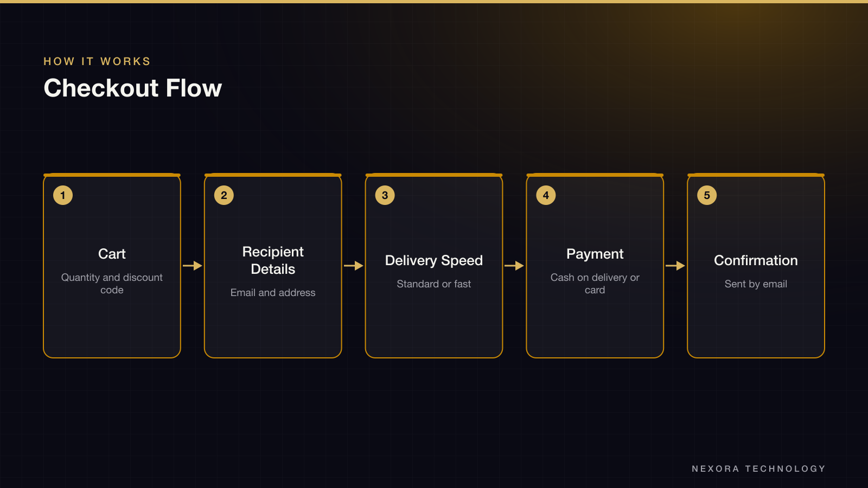Image resolution: width=868 pixels, height=488 pixels.
Task: Click the arrow between Recipient Details and Delivery Speed
Action: click(354, 266)
